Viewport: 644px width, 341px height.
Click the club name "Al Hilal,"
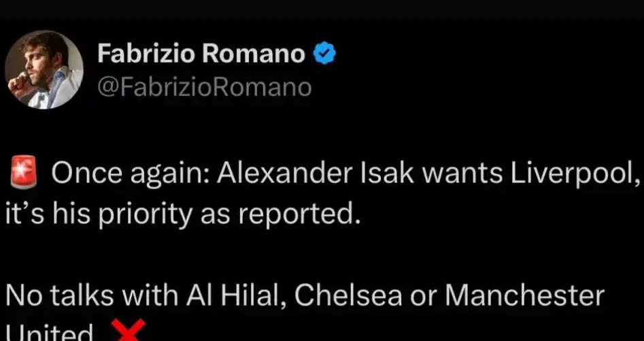pos(236,296)
